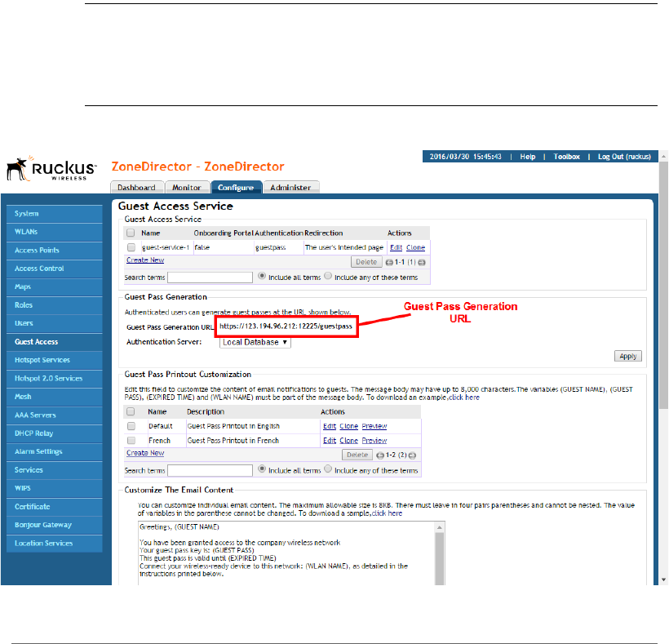Go to next page in Printout Customization table
This screenshot has width=669, height=644.
click(412, 455)
